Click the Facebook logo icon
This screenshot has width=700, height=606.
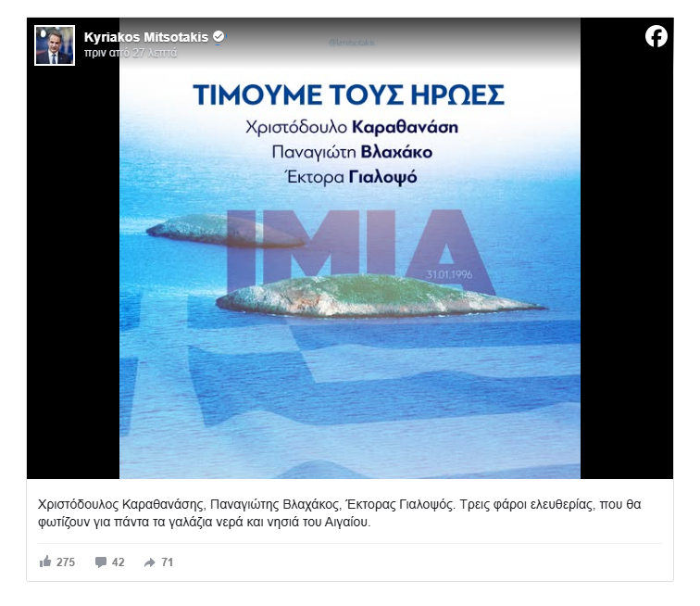point(656,36)
